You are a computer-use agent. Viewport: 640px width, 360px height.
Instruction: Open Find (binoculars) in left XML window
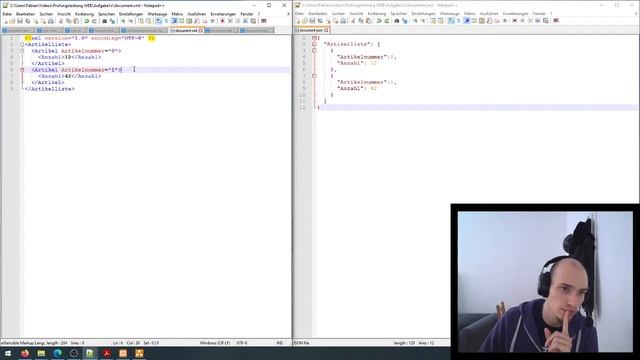click(x=104, y=21)
